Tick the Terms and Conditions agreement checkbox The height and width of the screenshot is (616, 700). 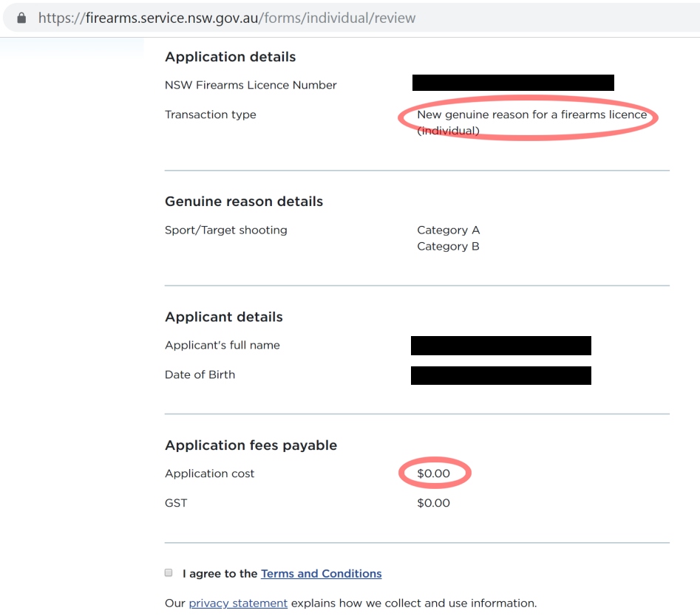click(169, 572)
